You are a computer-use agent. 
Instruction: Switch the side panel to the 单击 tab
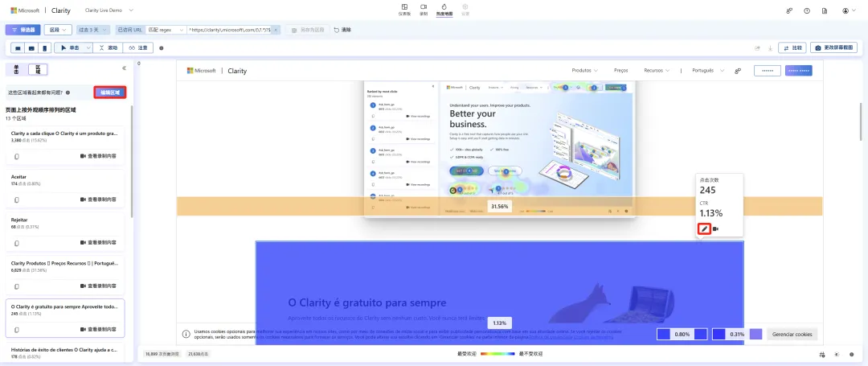click(x=16, y=69)
